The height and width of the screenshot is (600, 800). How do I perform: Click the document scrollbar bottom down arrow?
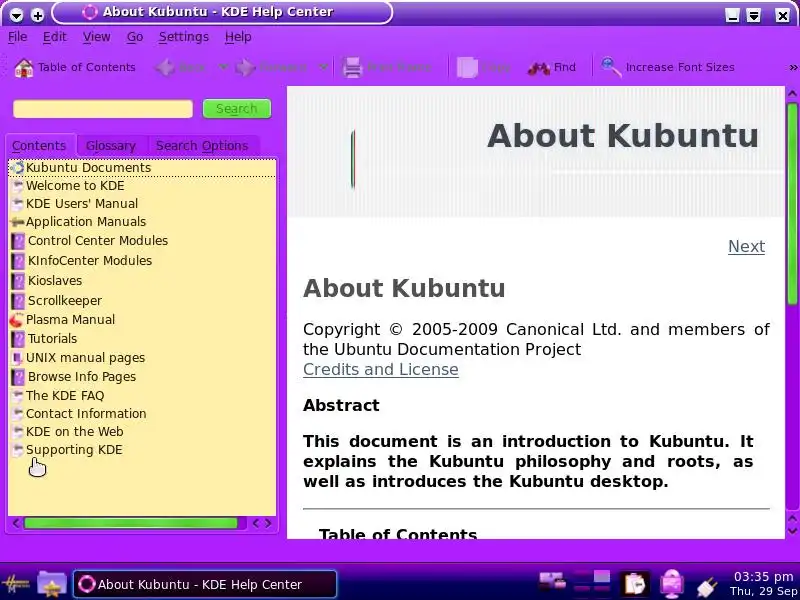[x=792, y=531]
